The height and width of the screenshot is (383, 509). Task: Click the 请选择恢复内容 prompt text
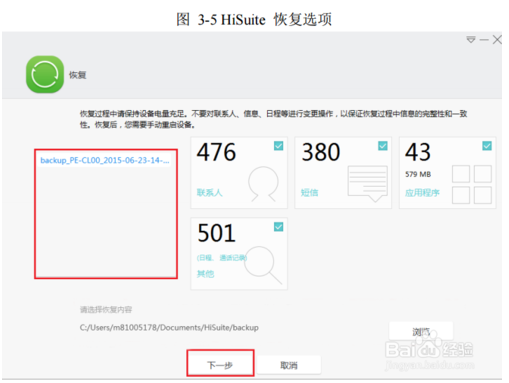pos(106,310)
